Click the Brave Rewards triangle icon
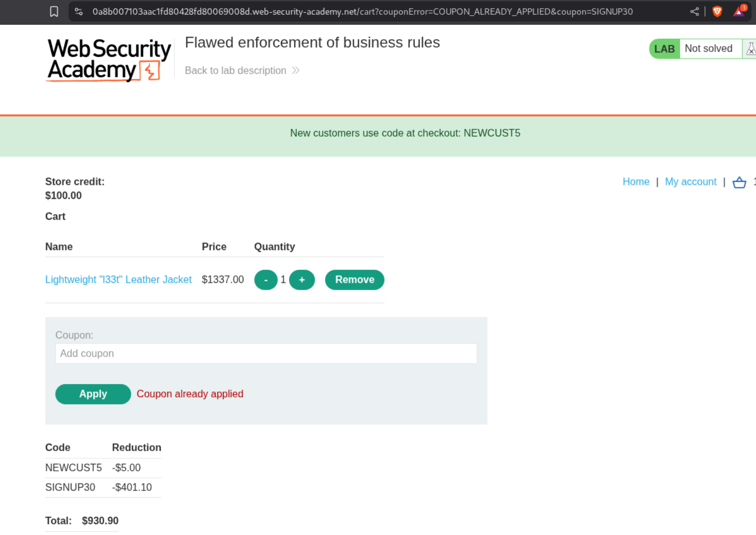756x535 pixels. click(x=739, y=11)
